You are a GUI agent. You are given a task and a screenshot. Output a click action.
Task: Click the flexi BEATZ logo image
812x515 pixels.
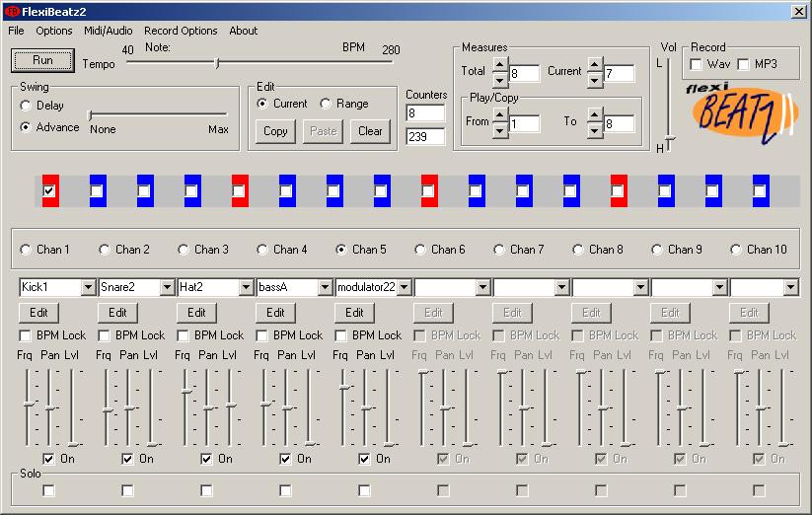click(x=742, y=112)
